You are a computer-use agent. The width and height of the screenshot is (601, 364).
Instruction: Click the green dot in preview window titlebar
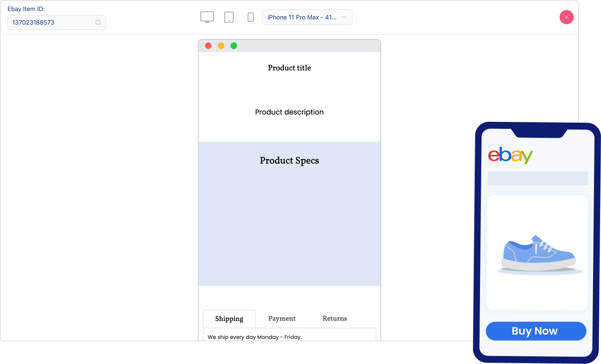tap(234, 46)
